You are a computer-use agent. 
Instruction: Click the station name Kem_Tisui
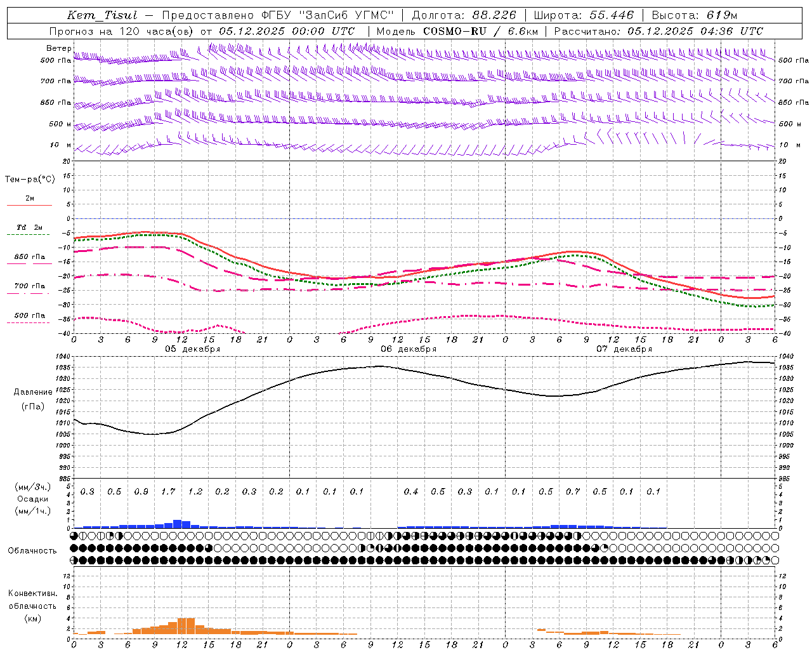click(x=101, y=15)
